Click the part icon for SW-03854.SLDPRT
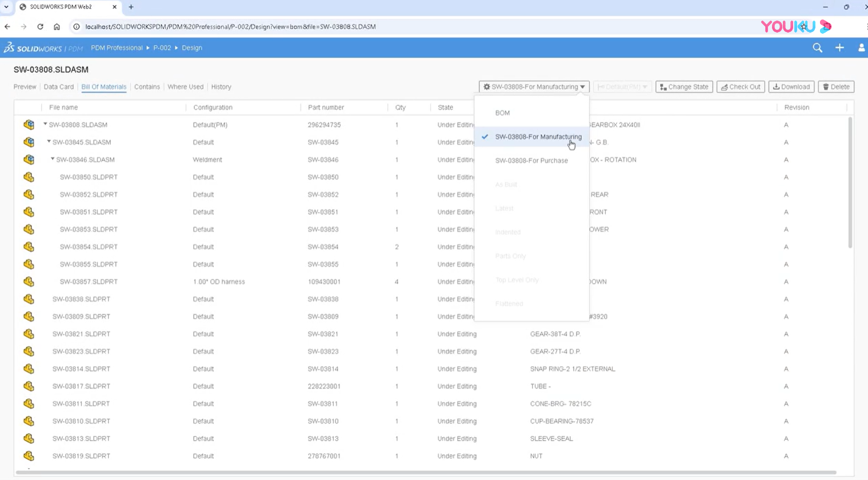The width and height of the screenshot is (868, 480). tap(29, 247)
